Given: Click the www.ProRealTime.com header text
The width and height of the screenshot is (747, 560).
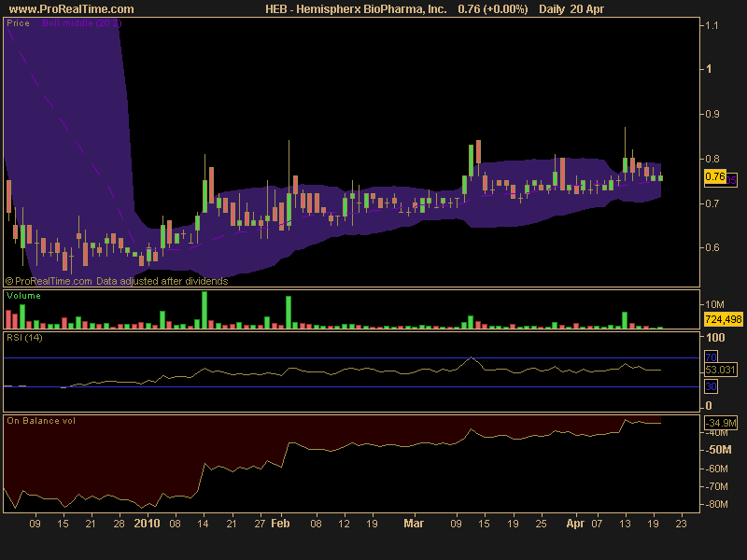Looking at the screenshot, I should pyautogui.click(x=72, y=9).
